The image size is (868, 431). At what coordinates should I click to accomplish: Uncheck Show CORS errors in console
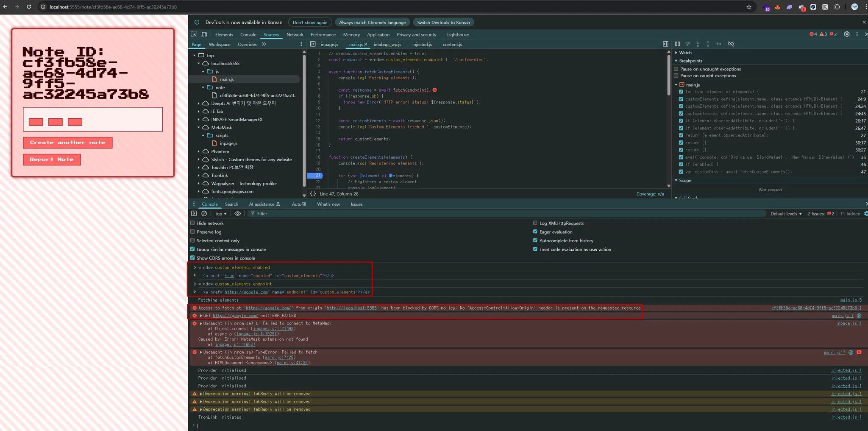tap(193, 258)
